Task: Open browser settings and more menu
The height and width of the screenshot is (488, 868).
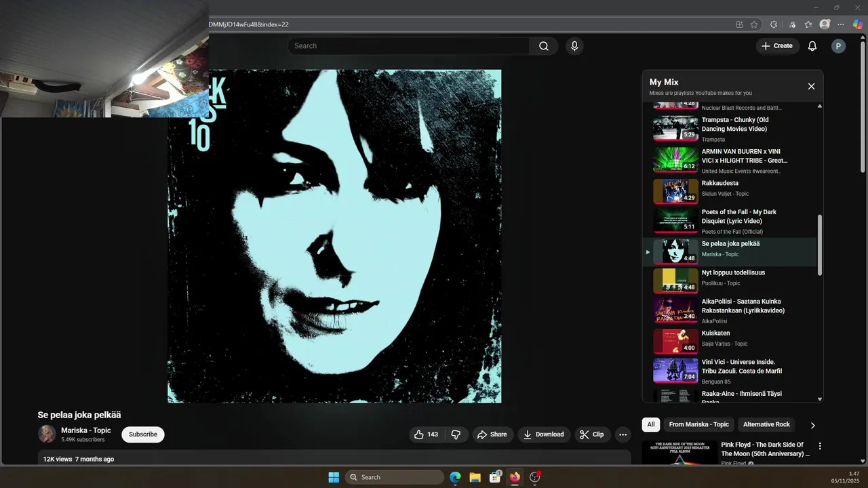Action: [x=841, y=24]
